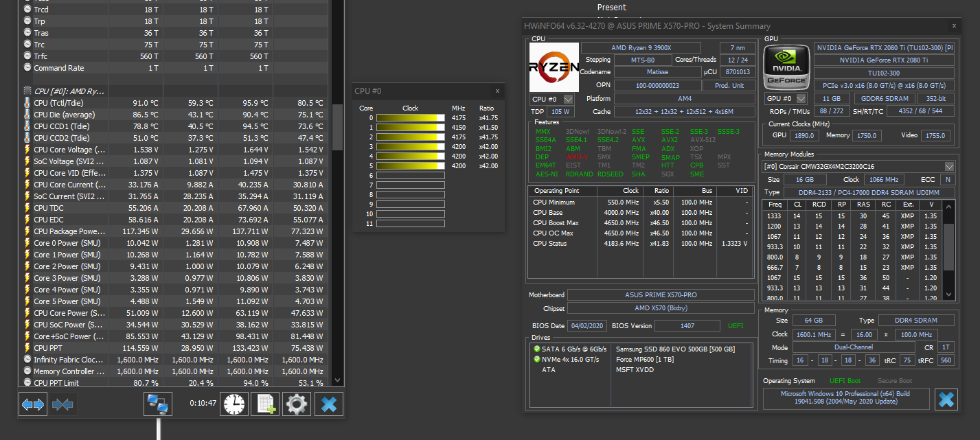Image resolution: width=980 pixels, height=440 pixels.
Task: Click the clock reset-timer icon
Action: point(234,404)
